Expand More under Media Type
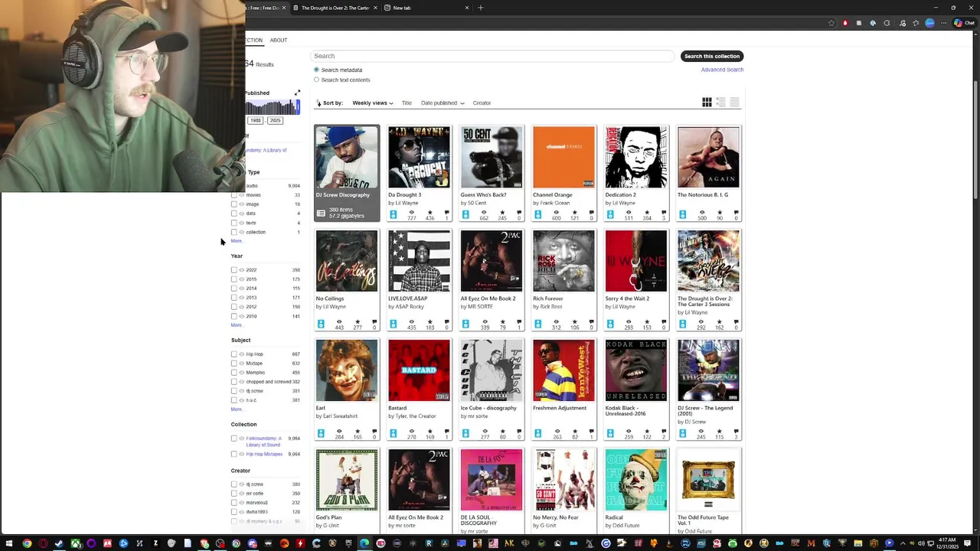 click(237, 241)
